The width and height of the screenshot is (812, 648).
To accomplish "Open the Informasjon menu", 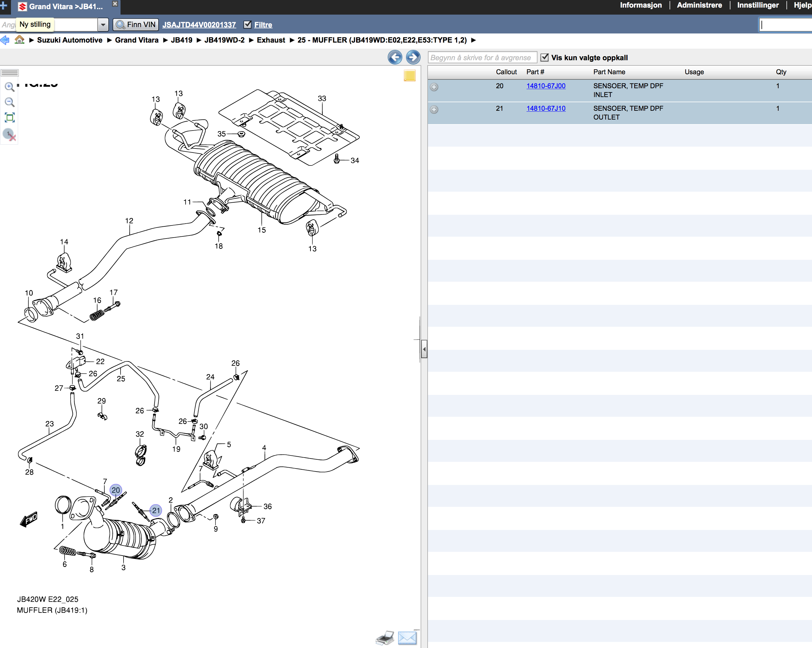I will coord(641,5).
